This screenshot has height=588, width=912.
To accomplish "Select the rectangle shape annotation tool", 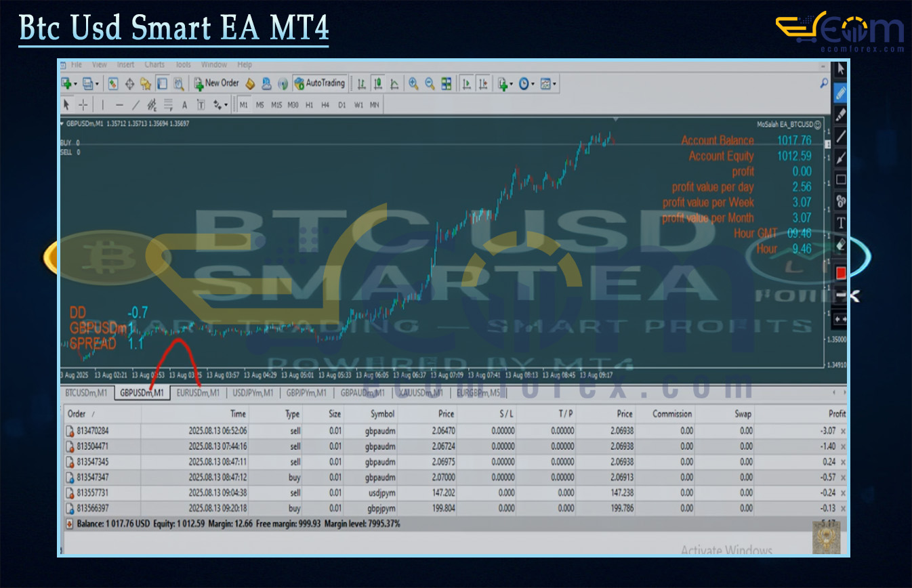I will coord(841,180).
